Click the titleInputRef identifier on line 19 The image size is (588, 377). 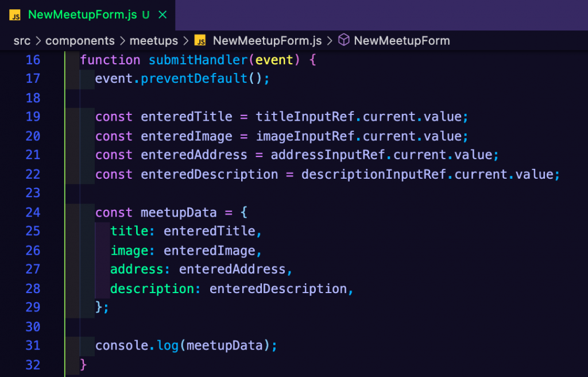(305, 117)
